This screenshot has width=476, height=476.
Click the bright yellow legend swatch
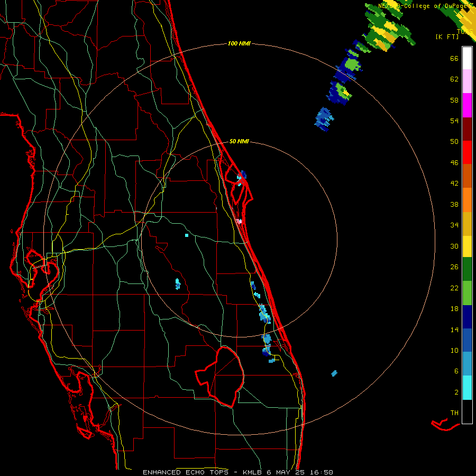click(x=467, y=246)
